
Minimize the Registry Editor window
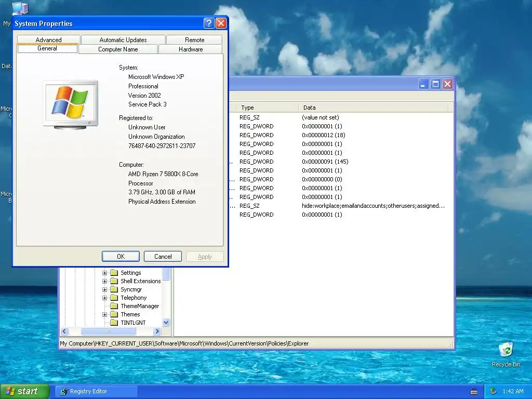(x=423, y=84)
